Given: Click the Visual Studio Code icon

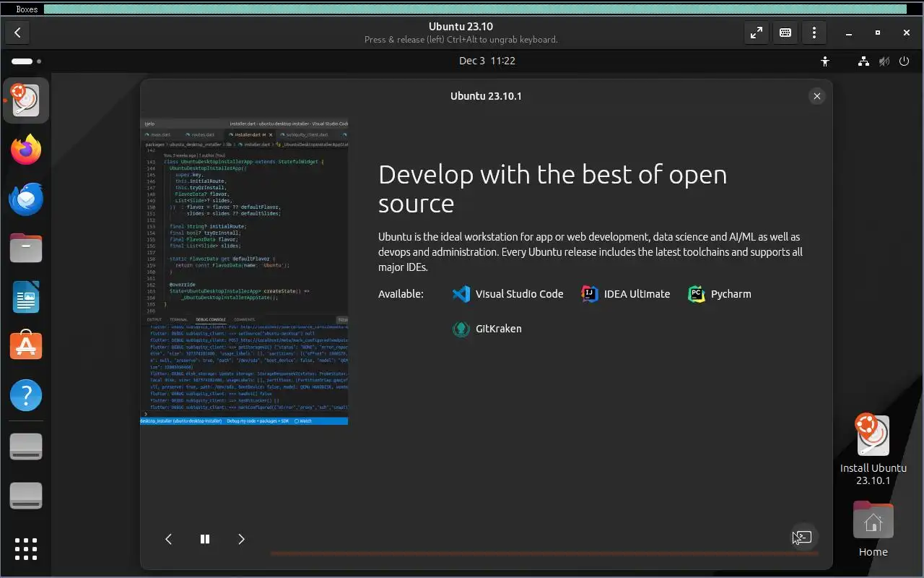Looking at the screenshot, I should coord(461,294).
